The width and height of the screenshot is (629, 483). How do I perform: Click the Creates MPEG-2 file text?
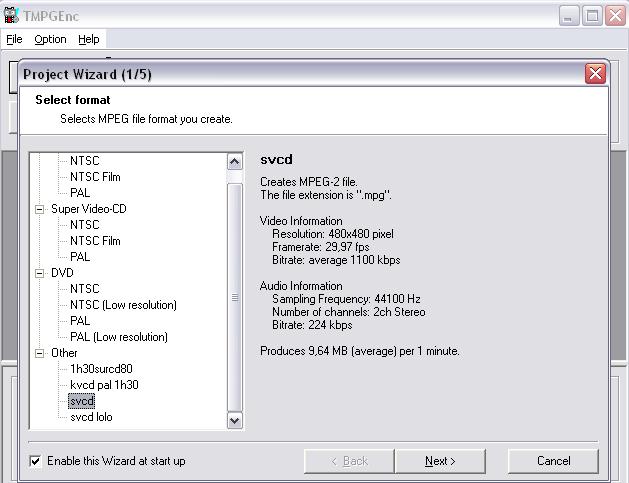point(308,182)
